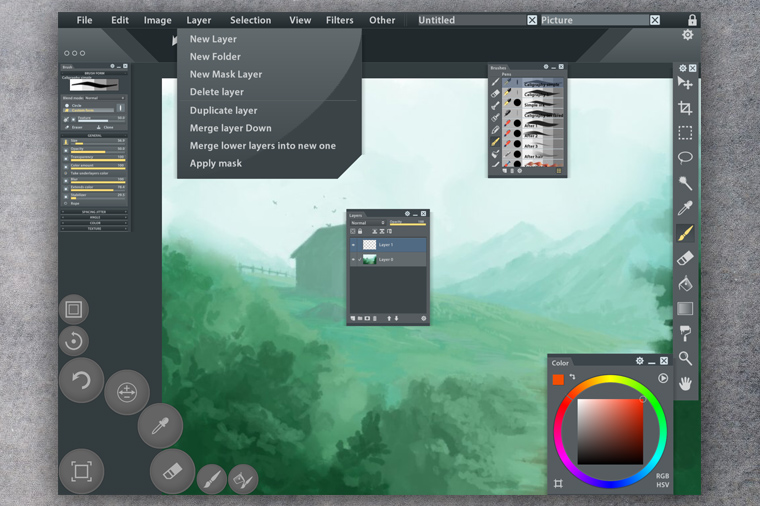Image resolution: width=760 pixels, height=506 pixels.
Task: Expand the COLOR section in Brush panel
Action: click(x=94, y=223)
